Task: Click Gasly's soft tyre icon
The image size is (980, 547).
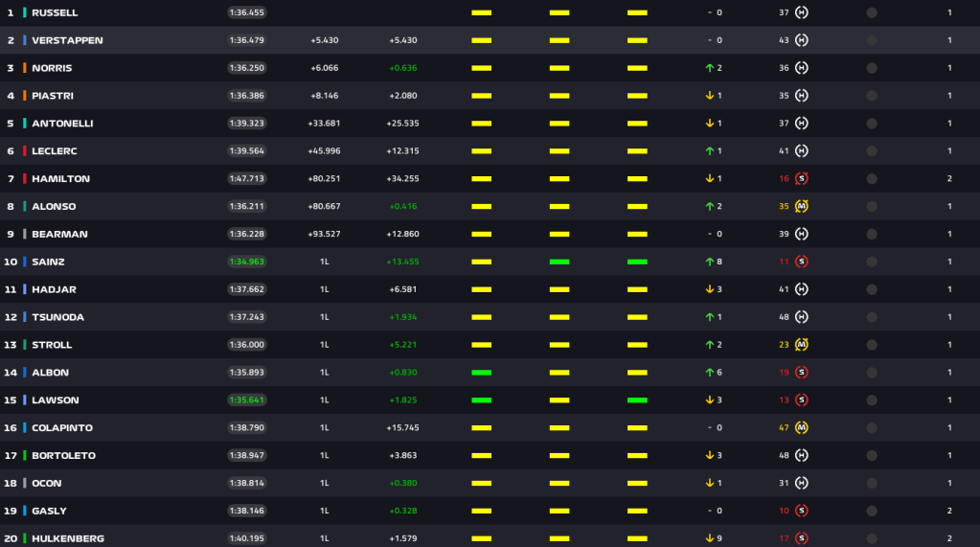Action: point(801,511)
